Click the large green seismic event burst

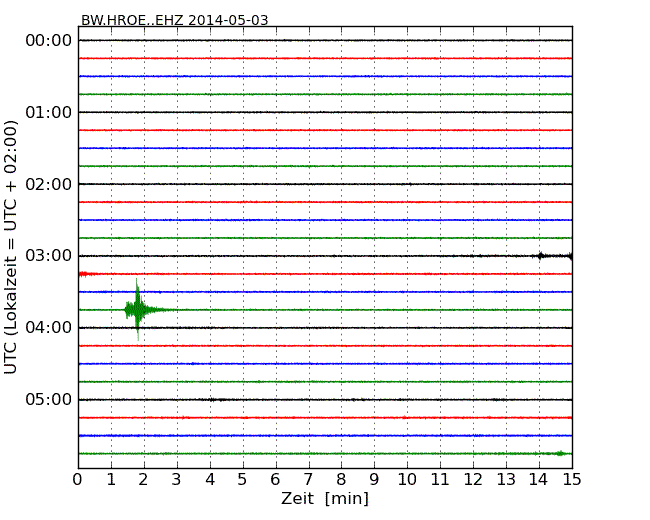coord(139,309)
